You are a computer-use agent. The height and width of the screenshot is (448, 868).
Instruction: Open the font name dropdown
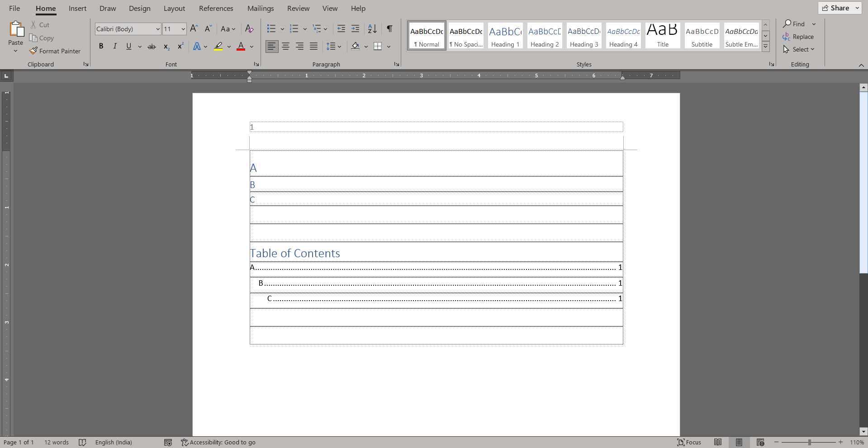158,29
